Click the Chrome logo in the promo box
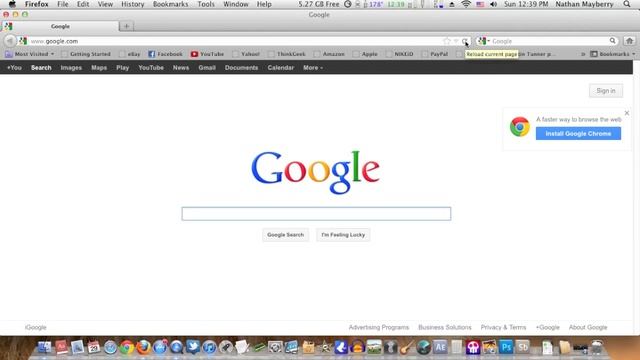Viewport: 640px width, 360px height. pos(520,127)
